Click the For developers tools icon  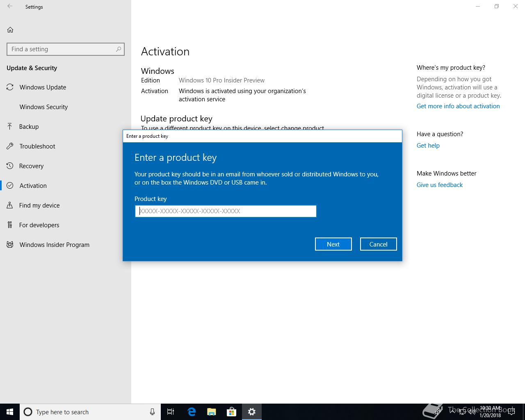coord(10,225)
